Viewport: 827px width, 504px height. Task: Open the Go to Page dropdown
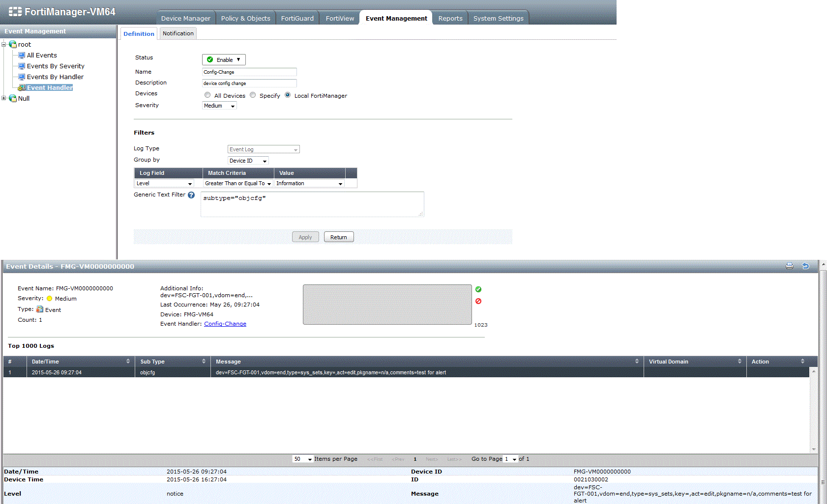click(511, 459)
